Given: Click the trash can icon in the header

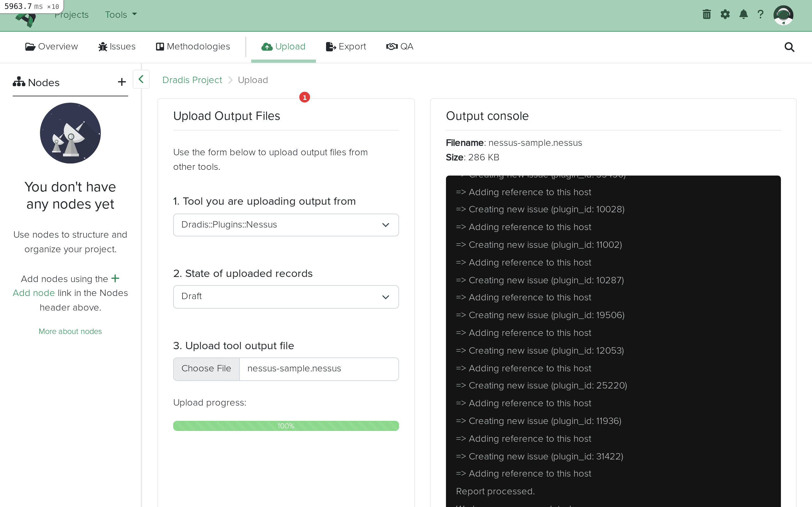Looking at the screenshot, I should pyautogui.click(x=706, y=14).
